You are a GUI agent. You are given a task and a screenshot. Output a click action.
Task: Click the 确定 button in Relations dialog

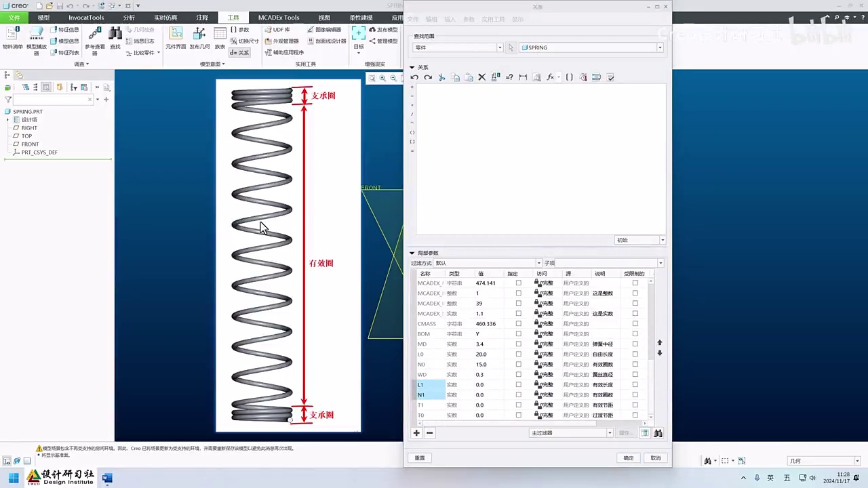[x=629, y=458]
